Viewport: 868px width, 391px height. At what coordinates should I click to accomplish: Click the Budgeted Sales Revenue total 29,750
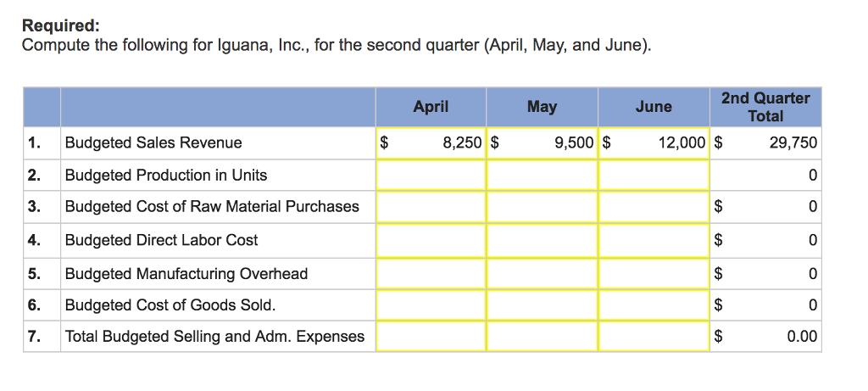point(793,143)
